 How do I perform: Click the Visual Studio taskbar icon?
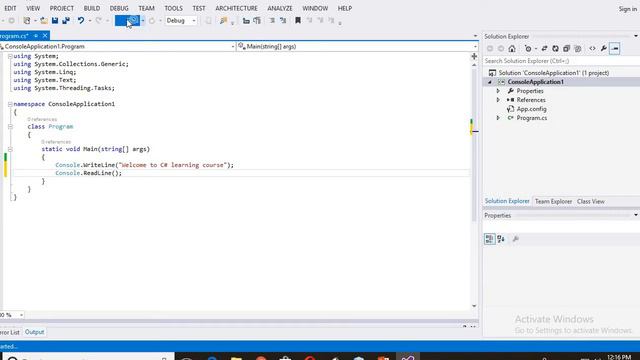pyautogui.click(x=408, y=357)
